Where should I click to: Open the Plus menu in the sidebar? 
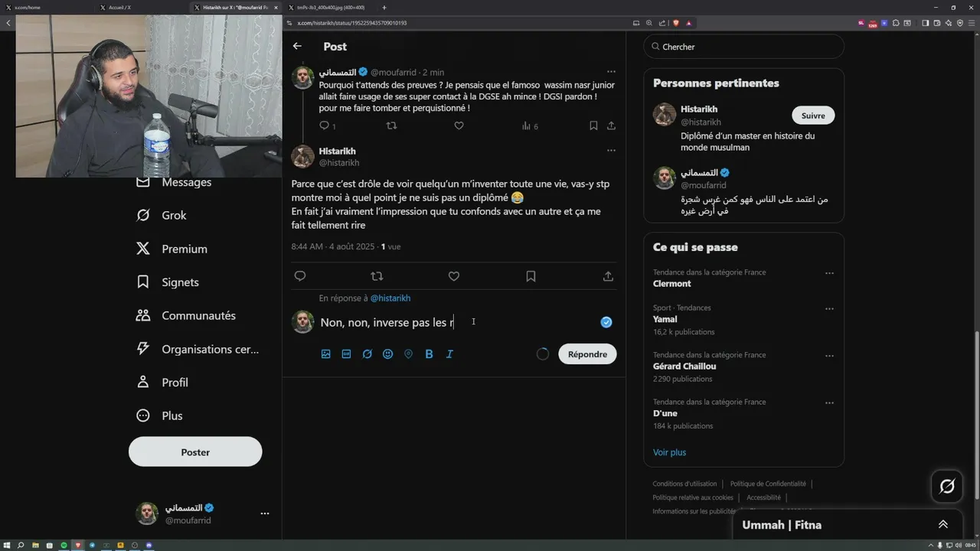(159, 416)
